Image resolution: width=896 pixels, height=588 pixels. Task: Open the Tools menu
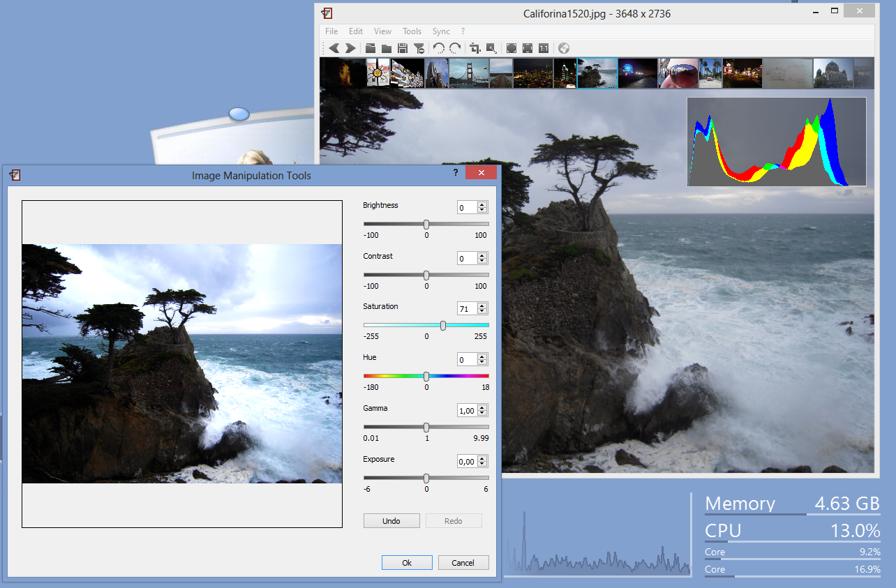(x=412, y=31)
